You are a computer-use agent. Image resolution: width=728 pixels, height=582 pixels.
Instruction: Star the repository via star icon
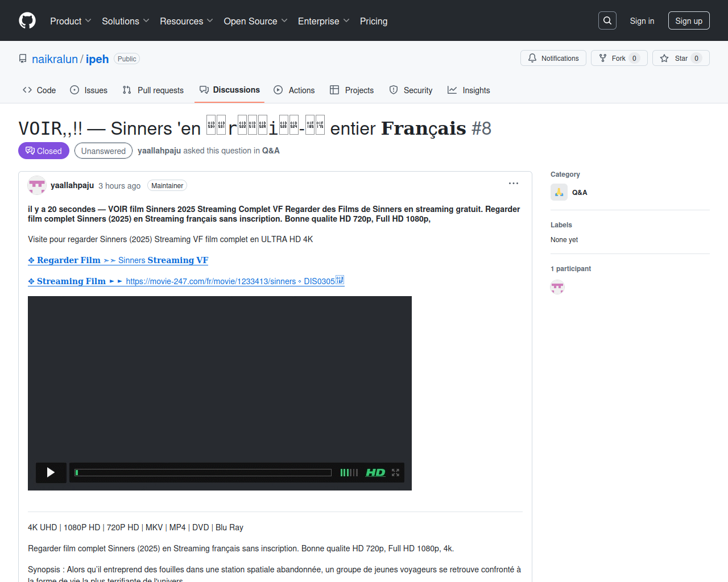tap(664, 58)
